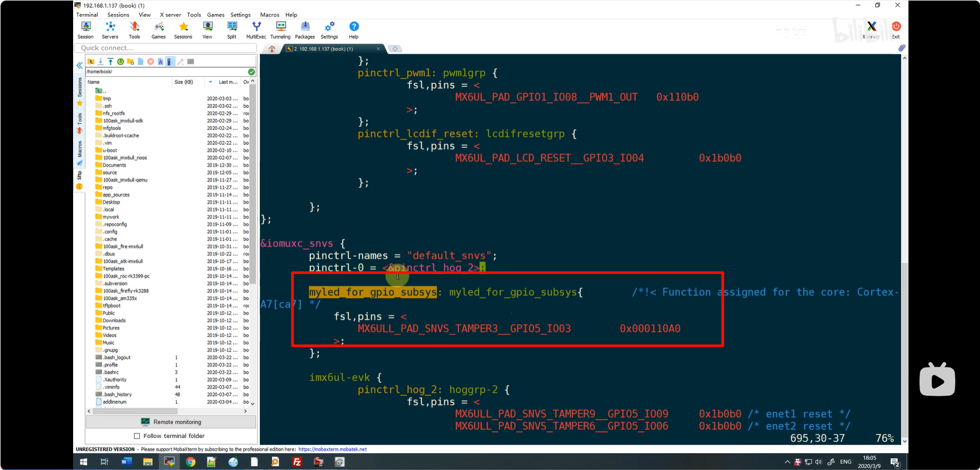
Task: Sort file list by Name column
Action: [129, 82]
